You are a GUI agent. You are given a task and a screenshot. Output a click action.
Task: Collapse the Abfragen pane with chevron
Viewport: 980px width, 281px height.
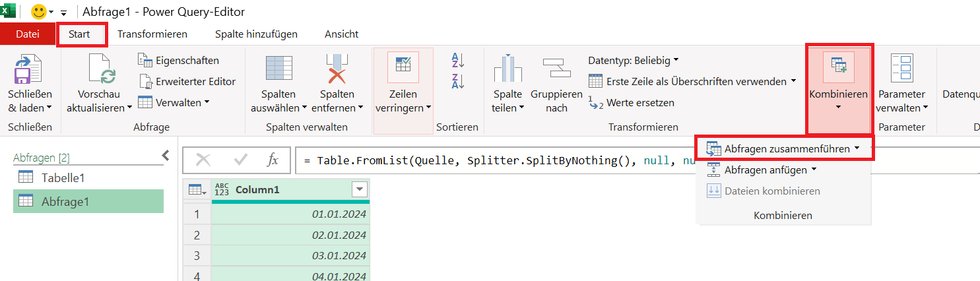tap(166, 156)
